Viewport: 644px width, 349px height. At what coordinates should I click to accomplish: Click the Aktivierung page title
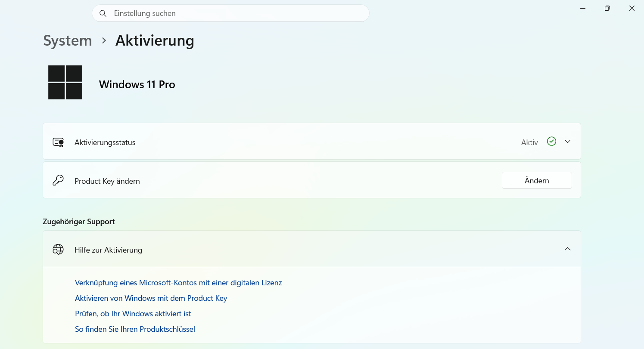point(155,40)
